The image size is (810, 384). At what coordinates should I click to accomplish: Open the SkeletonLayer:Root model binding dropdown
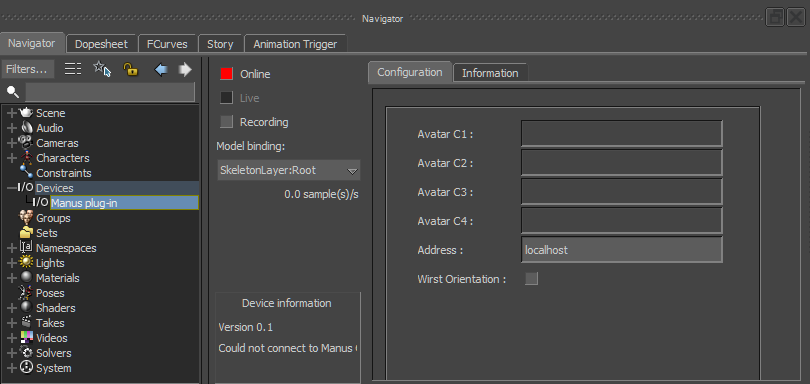pyautogui.click(x=288, y=170)
